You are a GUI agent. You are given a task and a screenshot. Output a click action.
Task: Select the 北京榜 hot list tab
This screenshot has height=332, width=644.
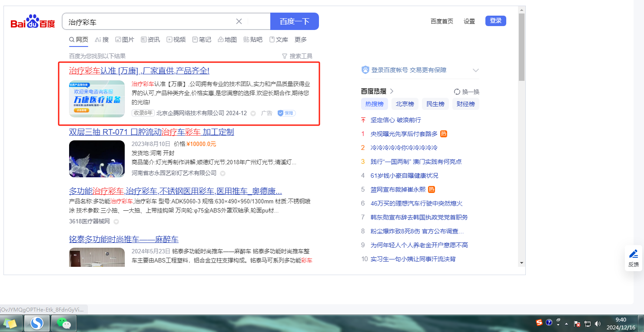coord(405,104)
